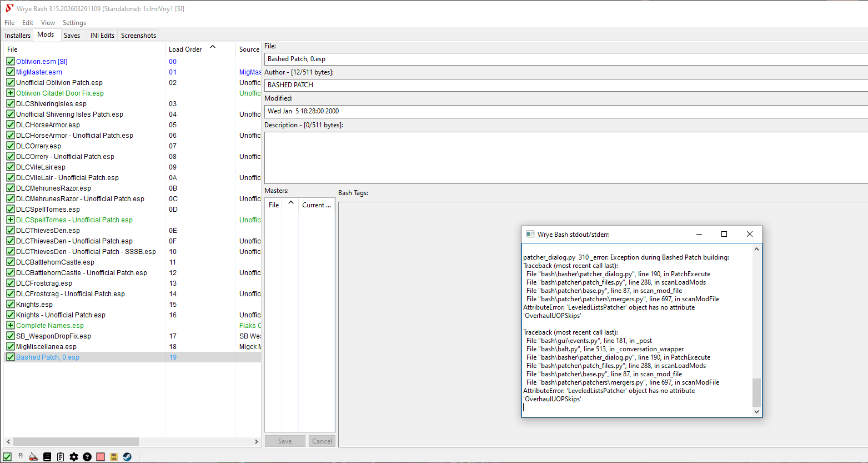This screenshot has width=868, height=463.
Task: Click the Save button under Masters
Action: coord(285,441)
